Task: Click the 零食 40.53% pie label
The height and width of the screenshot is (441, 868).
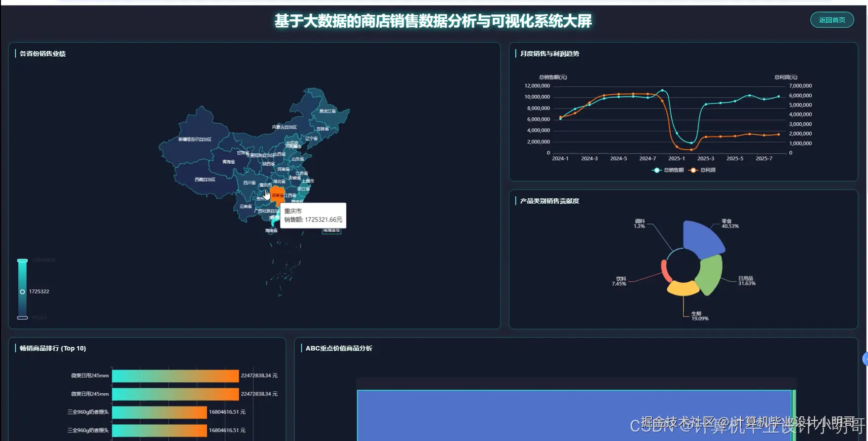Action: pos(730,223)
